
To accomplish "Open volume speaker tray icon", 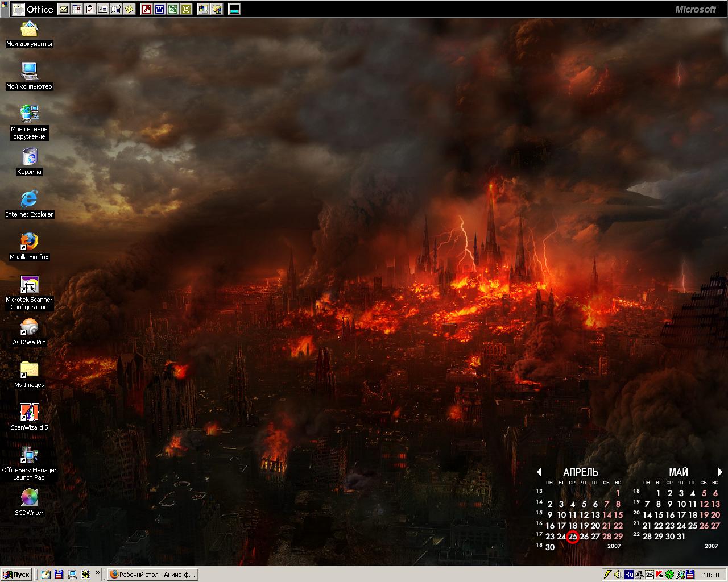I will pyautogui.click(x=618, y=575).
